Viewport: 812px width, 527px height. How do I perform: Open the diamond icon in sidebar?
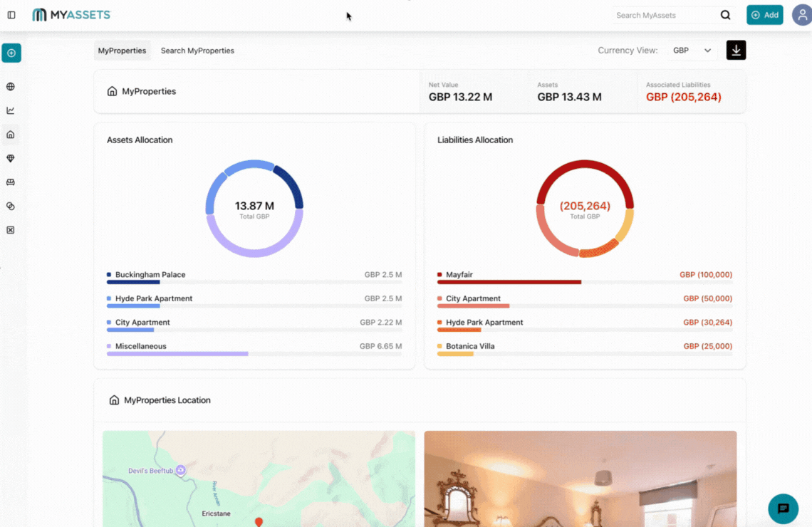(11, 158)
